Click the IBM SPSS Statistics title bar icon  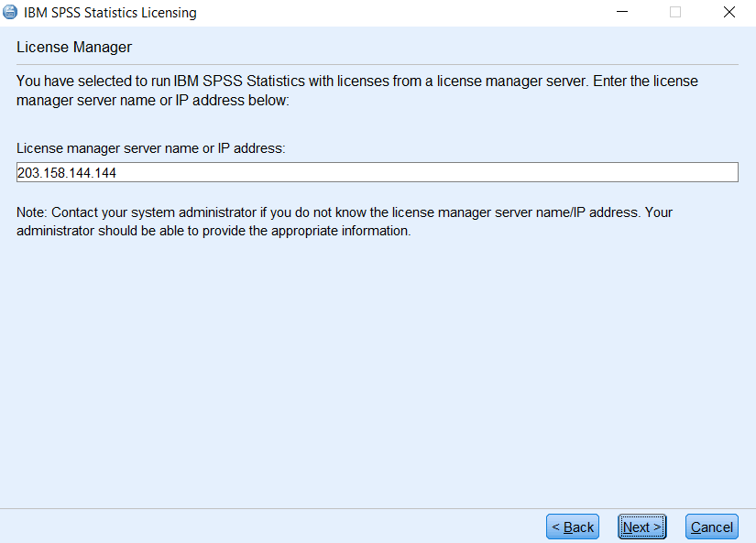(10, 12)
